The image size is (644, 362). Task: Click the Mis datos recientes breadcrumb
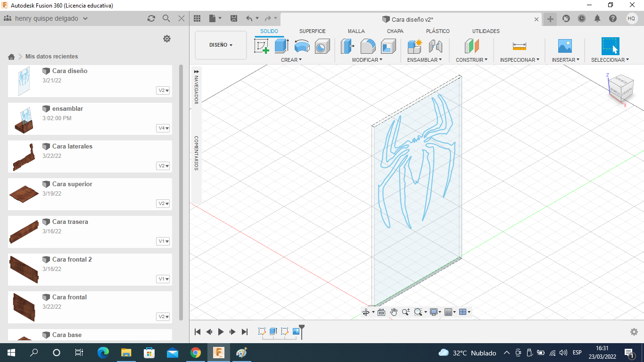tap(52, 57)
